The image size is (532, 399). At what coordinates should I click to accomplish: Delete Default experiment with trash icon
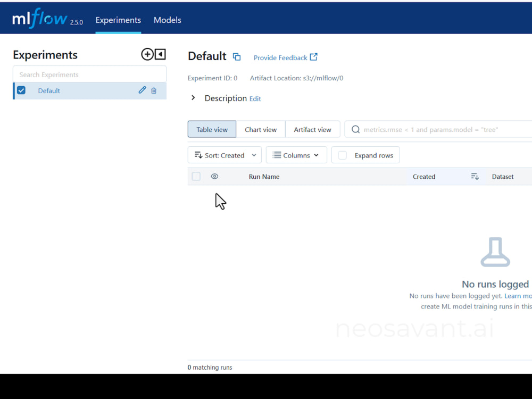154,90
